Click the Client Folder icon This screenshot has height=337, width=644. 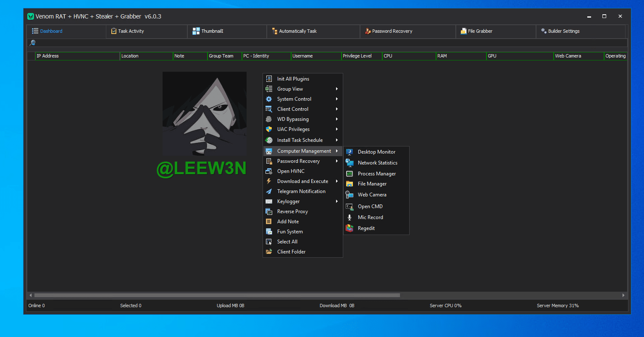269,252
